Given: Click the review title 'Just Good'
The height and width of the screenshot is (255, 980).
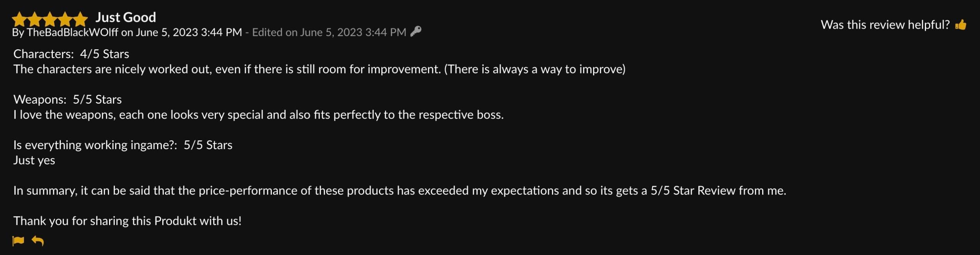Looking at the screenshot, I should tap(126, 17).
